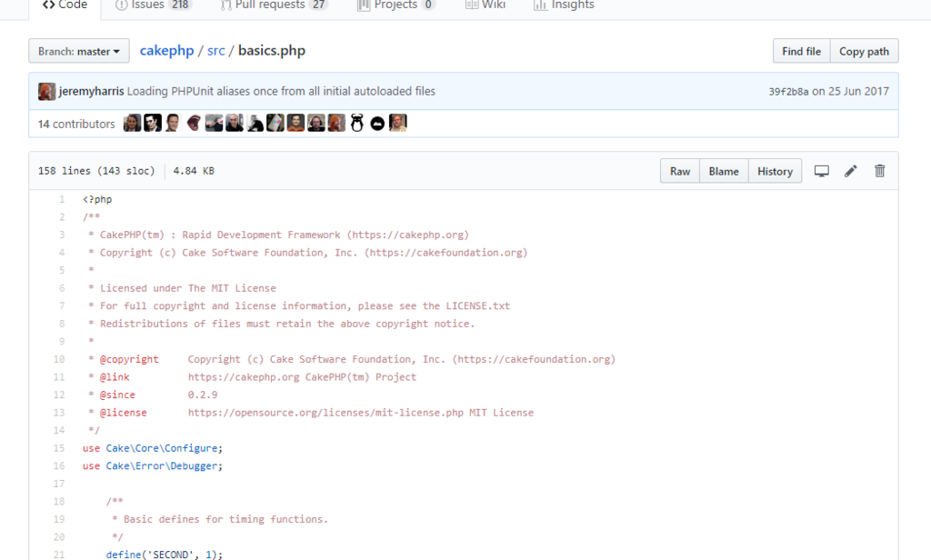Image resolution: width=931 pixels, height=560 pixels.
Task: Open the Blame view
Action: 724,171
